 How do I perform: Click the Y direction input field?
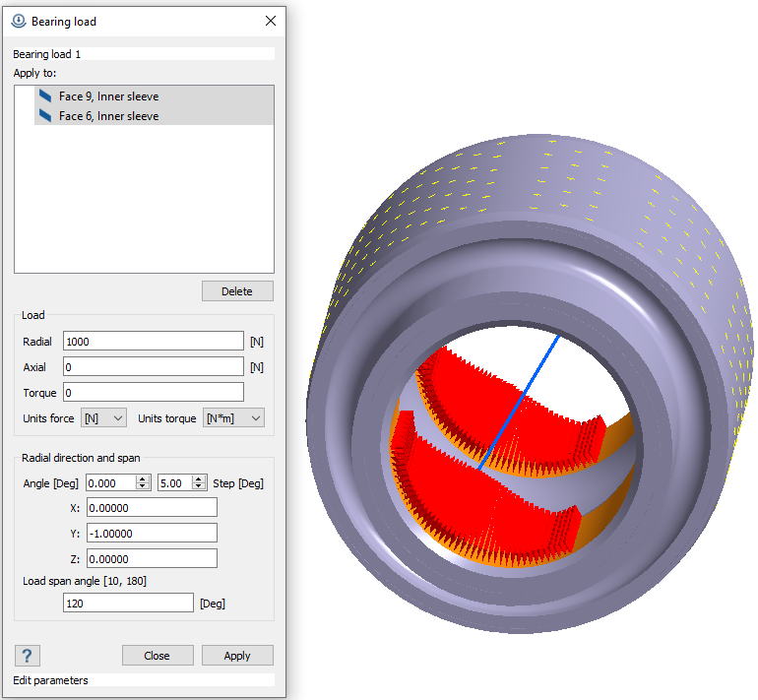[x=152, y=534]
